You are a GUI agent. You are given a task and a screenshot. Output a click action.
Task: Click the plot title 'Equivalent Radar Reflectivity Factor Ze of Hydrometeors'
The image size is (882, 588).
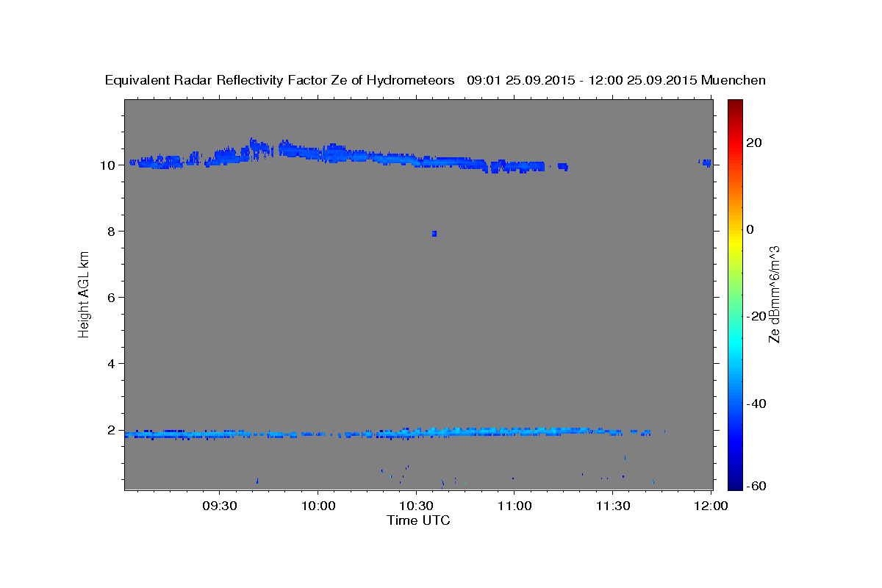pyautogui.click(x=280, y=80)
